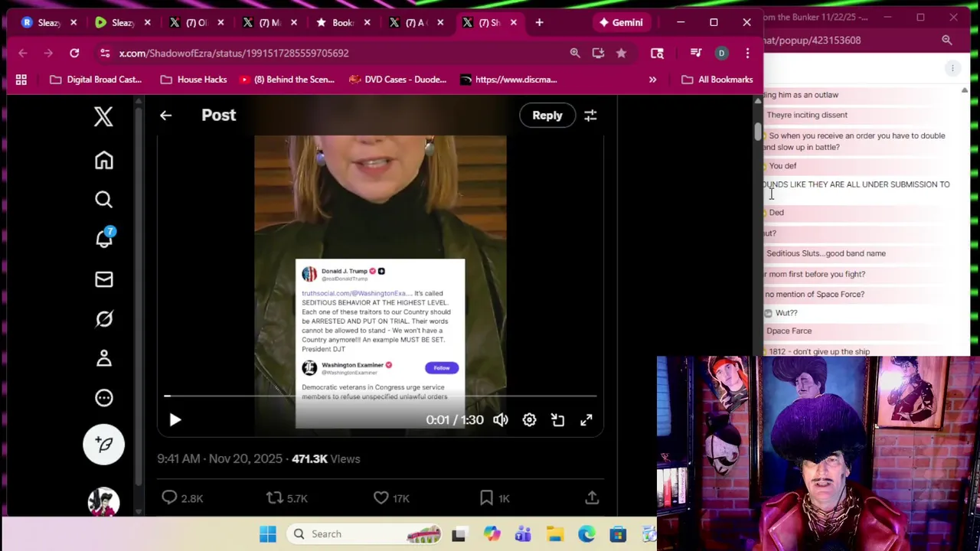Open chat popup search magnifier
This screenshot has height=551, width=980.
[947, 40]
